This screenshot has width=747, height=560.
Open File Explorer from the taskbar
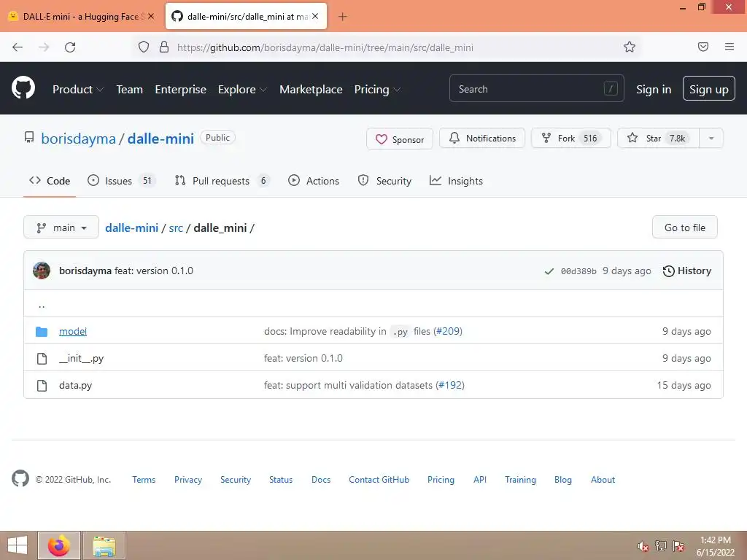(104, 545)
